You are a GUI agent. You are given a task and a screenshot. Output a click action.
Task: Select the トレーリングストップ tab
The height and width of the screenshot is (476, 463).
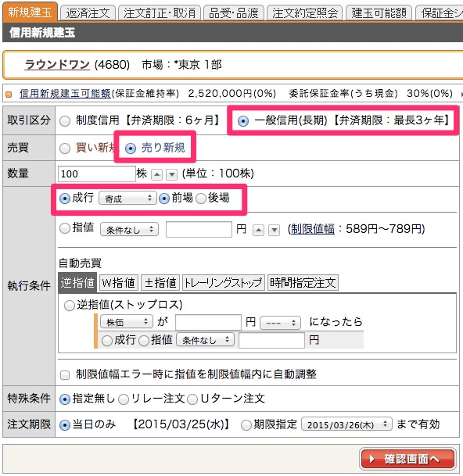click(x=224, y=283)
